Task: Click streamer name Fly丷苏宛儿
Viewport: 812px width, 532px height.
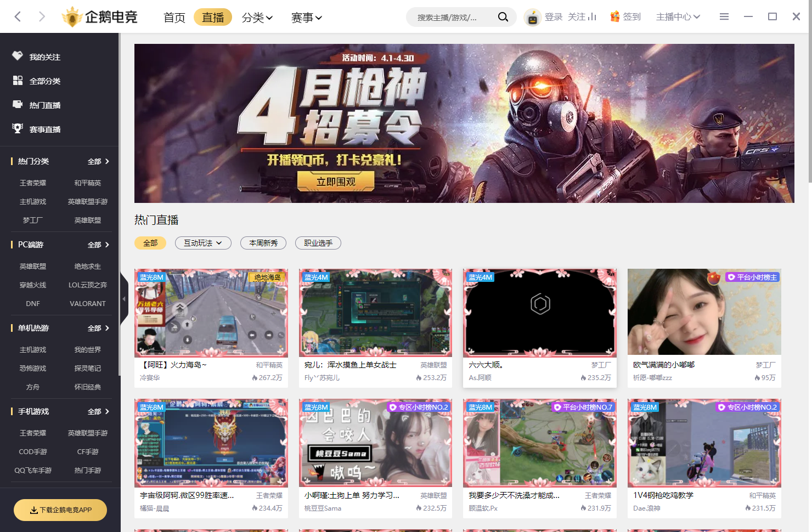Action: point(322,378)
